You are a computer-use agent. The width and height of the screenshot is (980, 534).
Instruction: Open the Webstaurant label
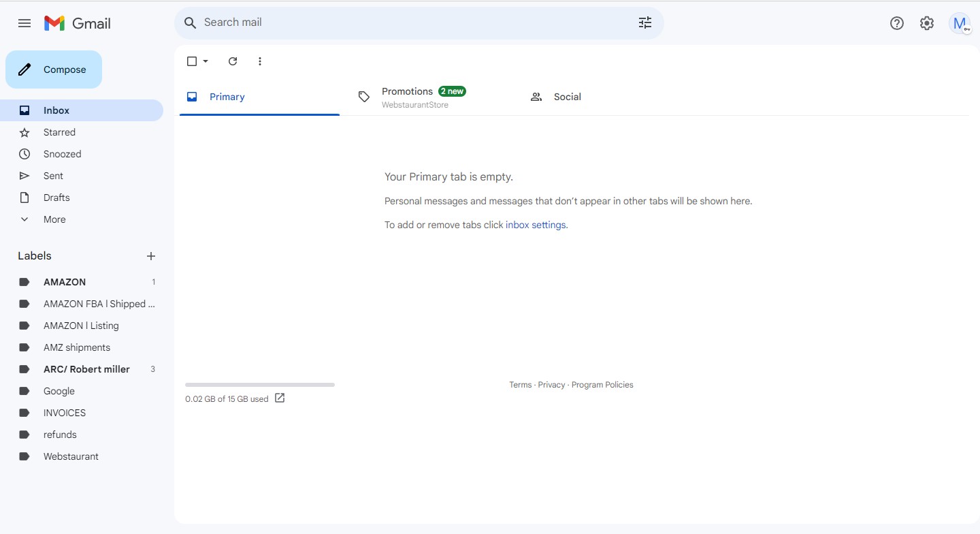82,456
